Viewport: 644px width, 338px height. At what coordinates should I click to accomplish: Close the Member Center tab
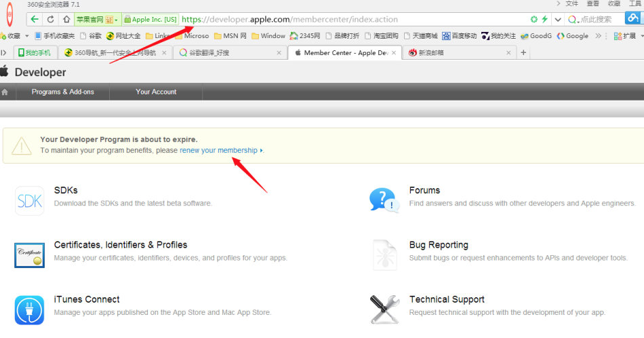[x=394, y=53]
